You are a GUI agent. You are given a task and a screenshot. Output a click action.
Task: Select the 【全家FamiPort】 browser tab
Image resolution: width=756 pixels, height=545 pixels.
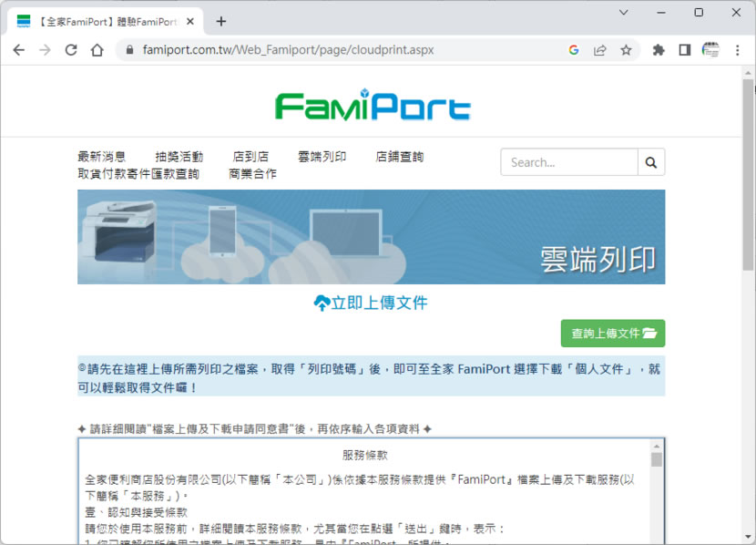[106, 21]
